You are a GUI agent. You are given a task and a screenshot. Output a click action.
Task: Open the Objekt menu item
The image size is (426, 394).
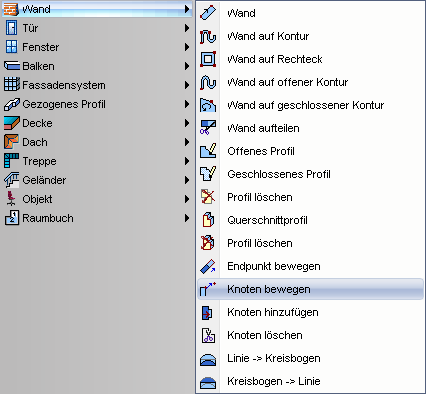tap(97, 199)
